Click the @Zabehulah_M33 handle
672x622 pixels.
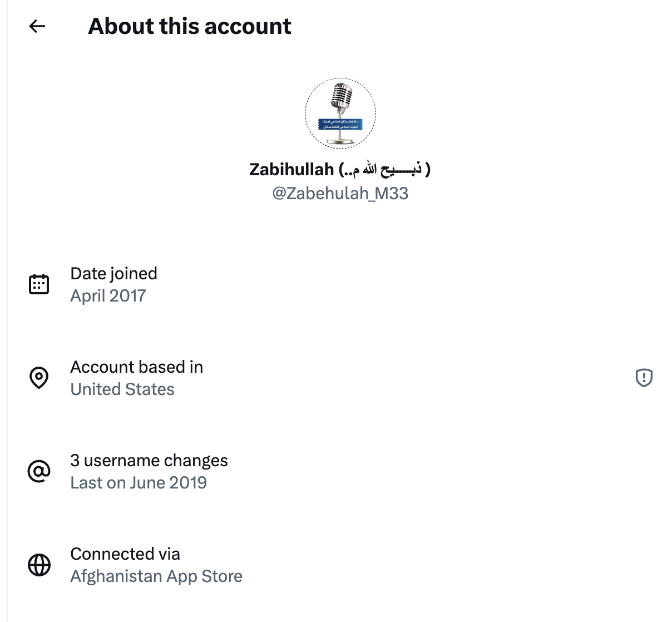tap(340, 194)
